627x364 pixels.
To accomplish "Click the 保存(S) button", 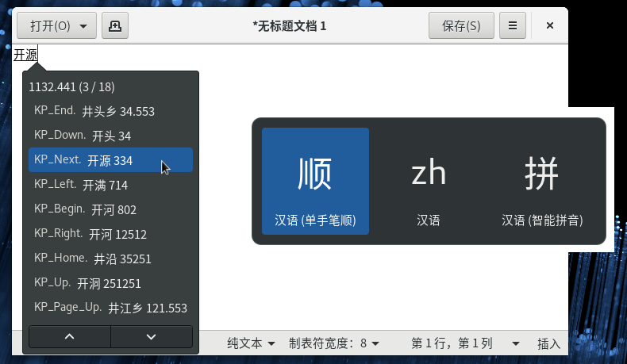I will pos(461,26).
